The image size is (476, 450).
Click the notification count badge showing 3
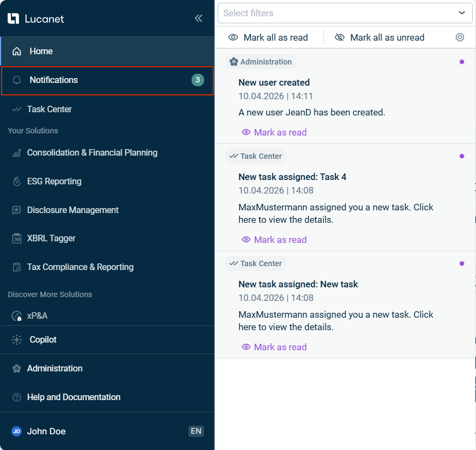198,80
